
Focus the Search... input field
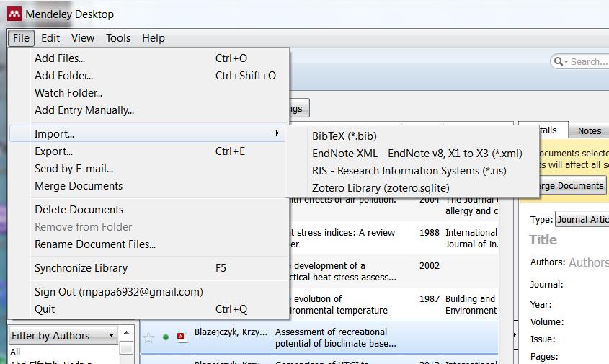(590, 61)
